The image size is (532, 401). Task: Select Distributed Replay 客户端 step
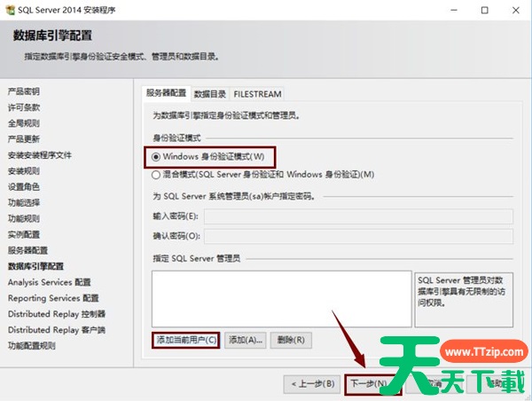tap(57, 330)
